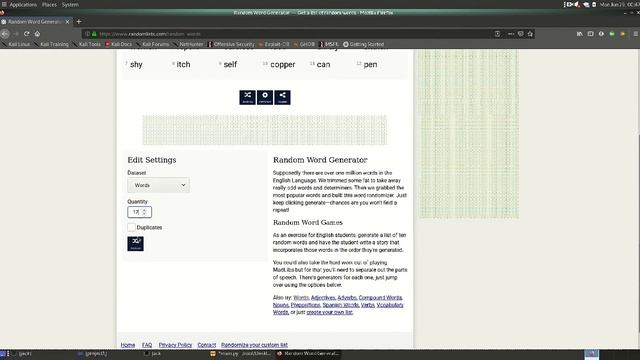Open the Kali Linux bookmark
Image resolution: width=640 pixels, height=360 pixels.
pyautogui.click(x=16, y=44)
